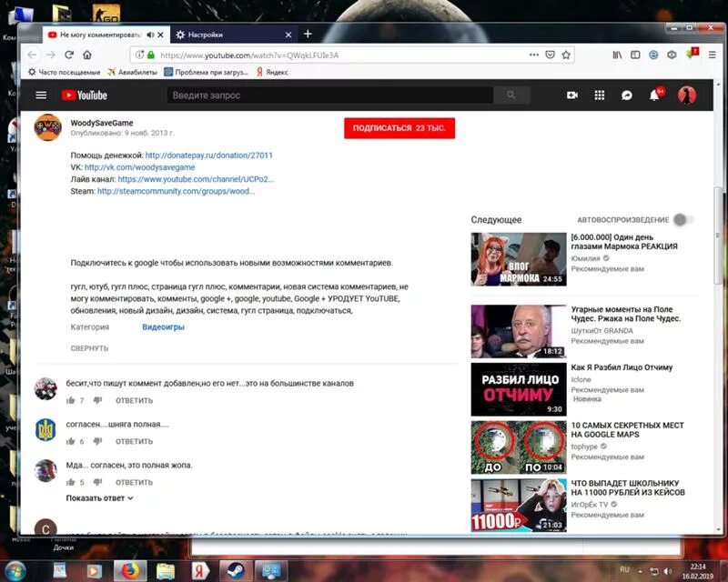Bookmark this page with the star icon
Viewport: 728px width, 582px height.
[566, 55]
